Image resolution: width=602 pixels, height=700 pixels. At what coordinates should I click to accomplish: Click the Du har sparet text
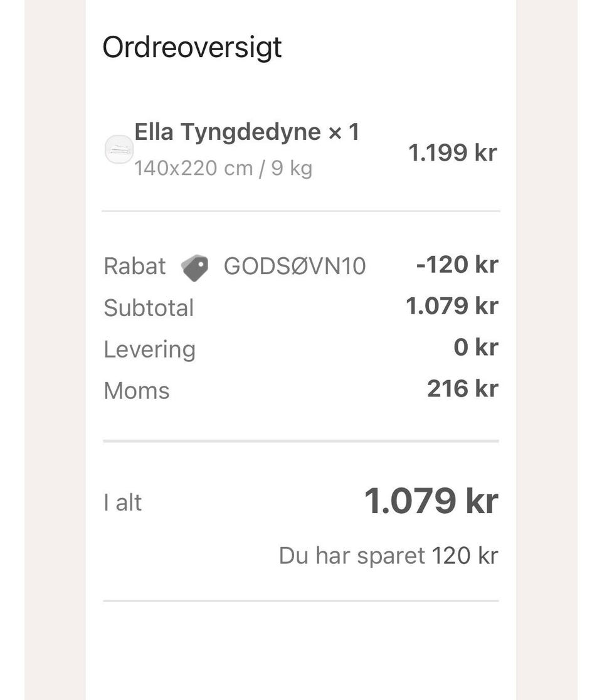(352, 556)
